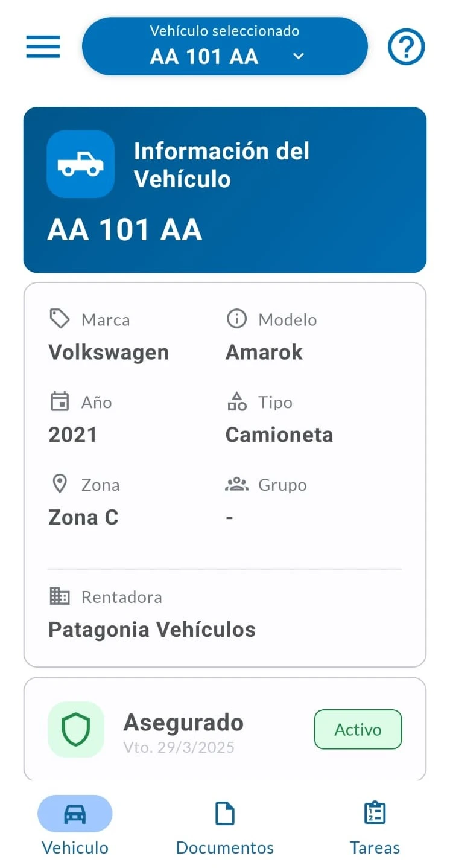Tap the Patagonia Vehículos rentadora name

point(152,629)
